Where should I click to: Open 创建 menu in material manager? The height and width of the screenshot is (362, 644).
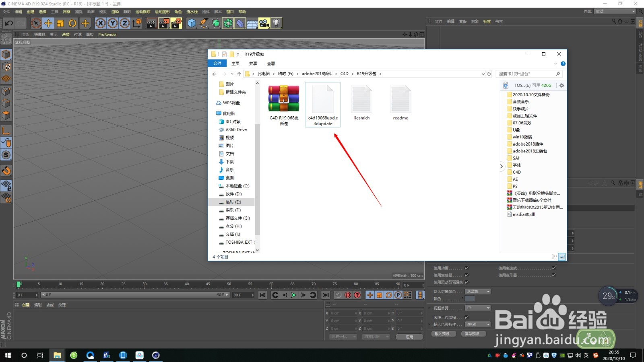tap(26, 305)
